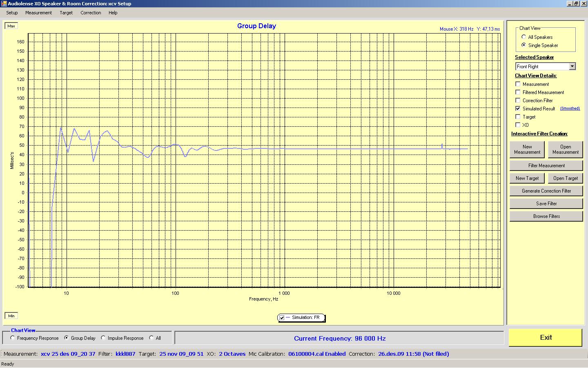Click Save Filter button
This screenshot has width=588, height=368.
(x=546, y=204)
